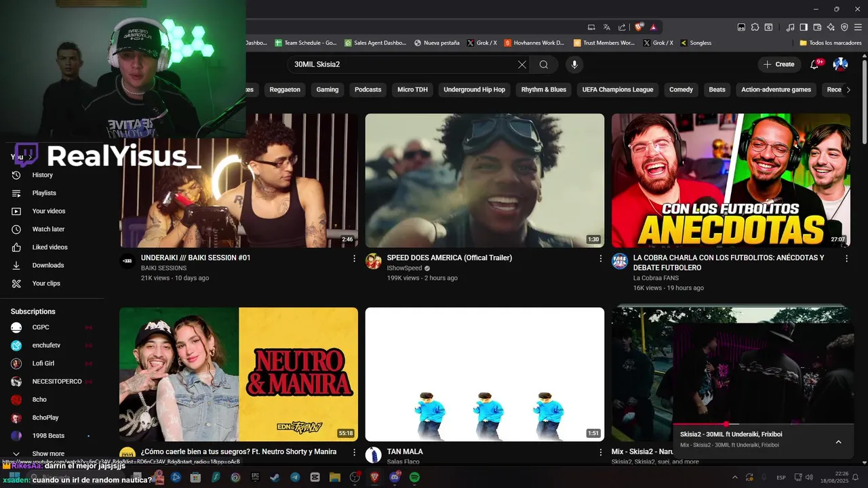Select the Comedy filter chip
This screenshot has width=868, height=488.
tap(681, 89)
